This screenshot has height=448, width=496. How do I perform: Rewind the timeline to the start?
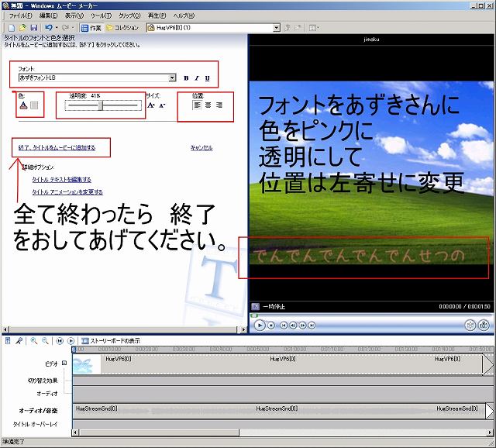click(60, 341)
